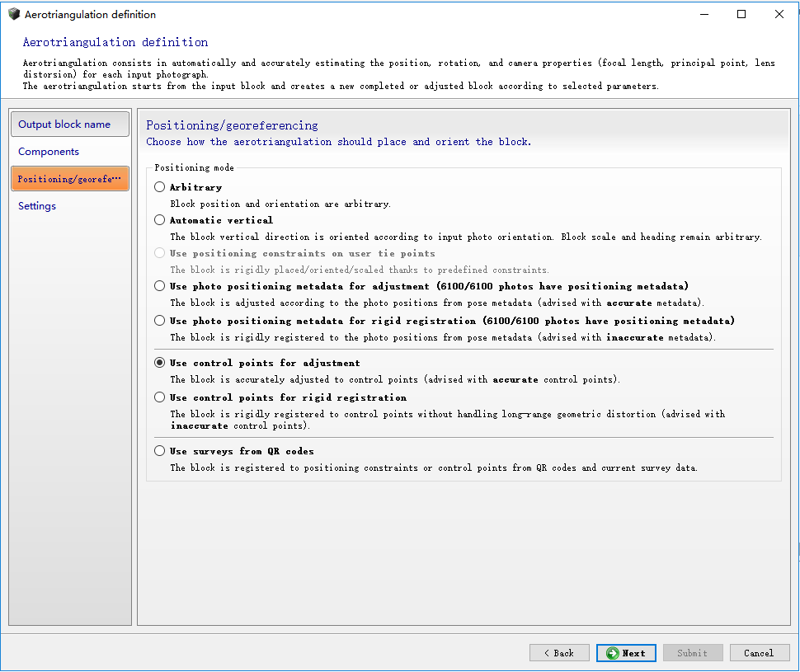
Task: Click the Back button
Action: point(559,653)
